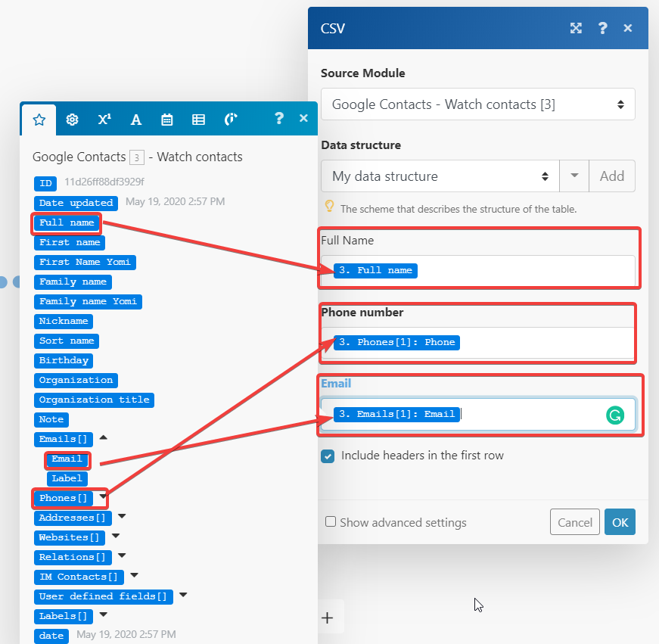Open the My data structure dropdown
Screen dimensions: 659x644
click(x=440, y=176)
